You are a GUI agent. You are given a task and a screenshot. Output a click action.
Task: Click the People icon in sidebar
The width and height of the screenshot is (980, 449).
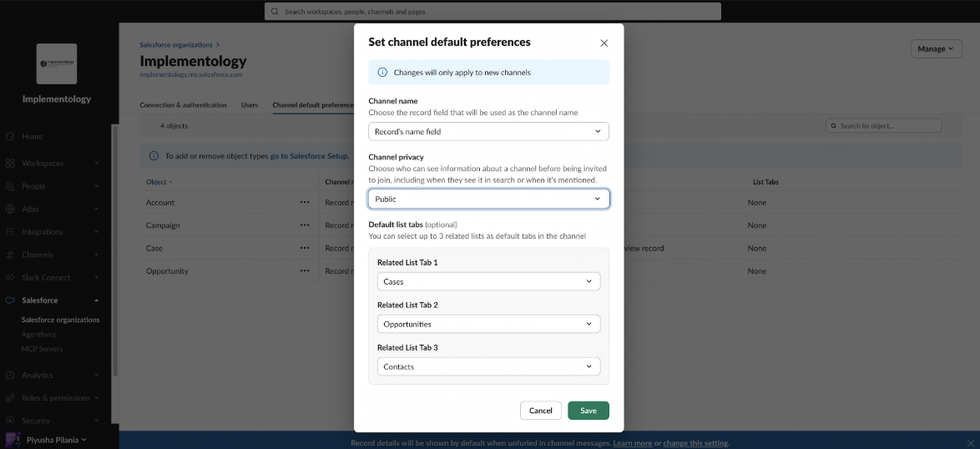tap(10, 186)
